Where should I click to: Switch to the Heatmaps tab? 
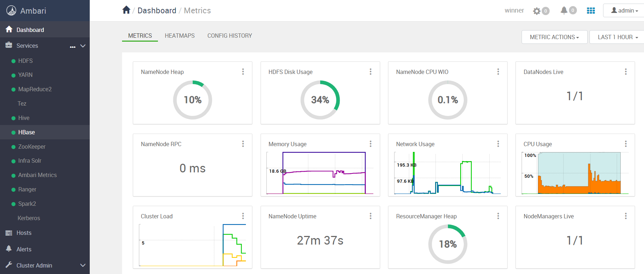pos(180,36)
